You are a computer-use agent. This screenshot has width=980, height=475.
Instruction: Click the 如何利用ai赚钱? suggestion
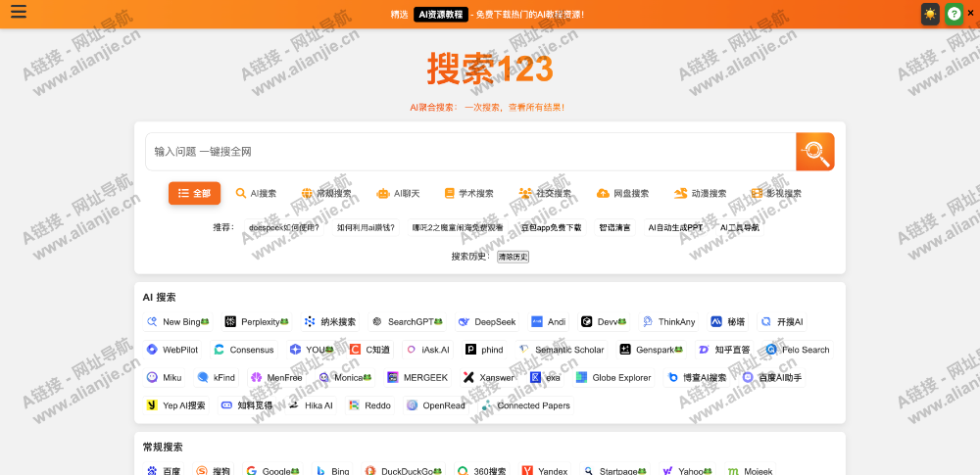click(366, 227)
